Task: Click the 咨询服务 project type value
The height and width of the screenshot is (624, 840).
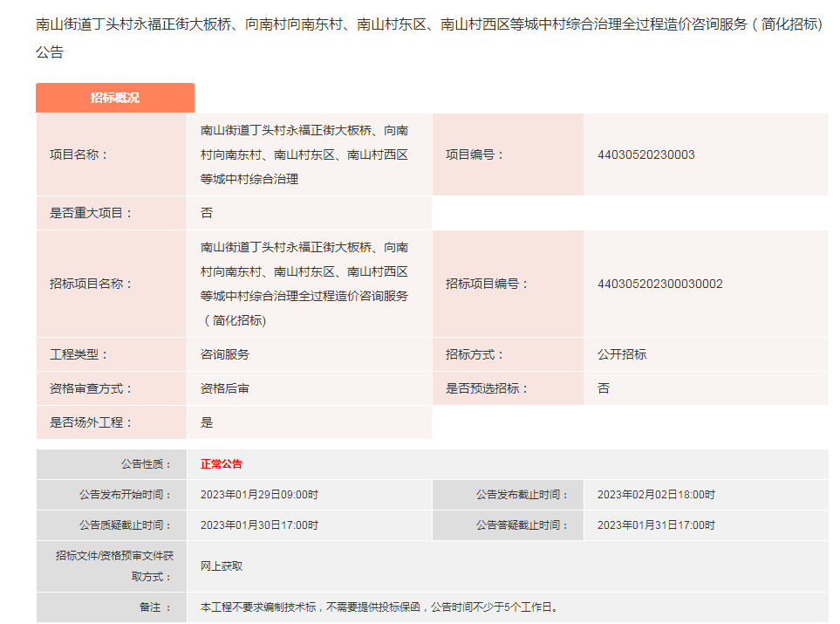Action: (225, 354)
